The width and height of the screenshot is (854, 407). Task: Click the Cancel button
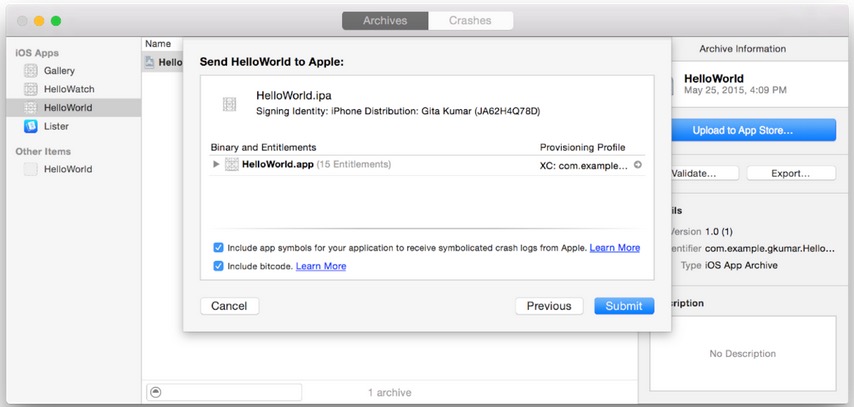point(229,306)
